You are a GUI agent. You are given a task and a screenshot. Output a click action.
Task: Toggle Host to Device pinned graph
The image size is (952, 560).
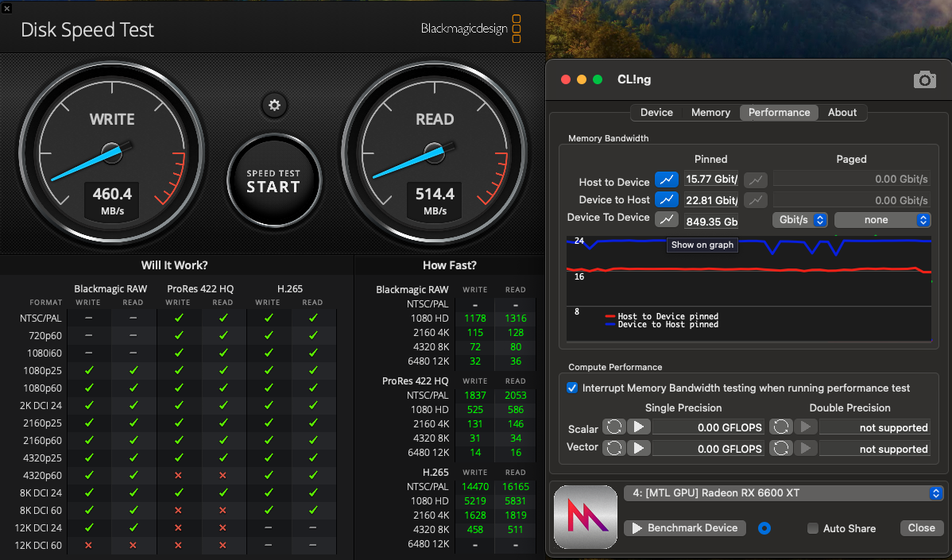click(666, 180)
